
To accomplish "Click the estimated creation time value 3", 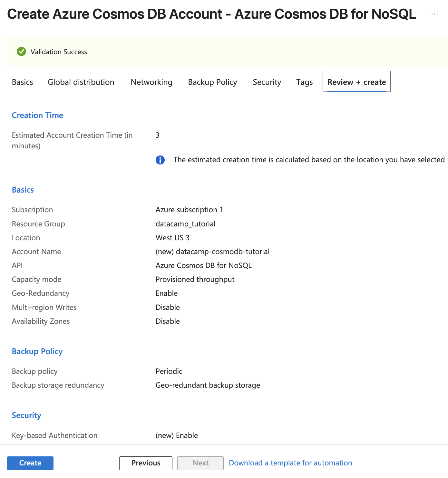I will [158, 135].
